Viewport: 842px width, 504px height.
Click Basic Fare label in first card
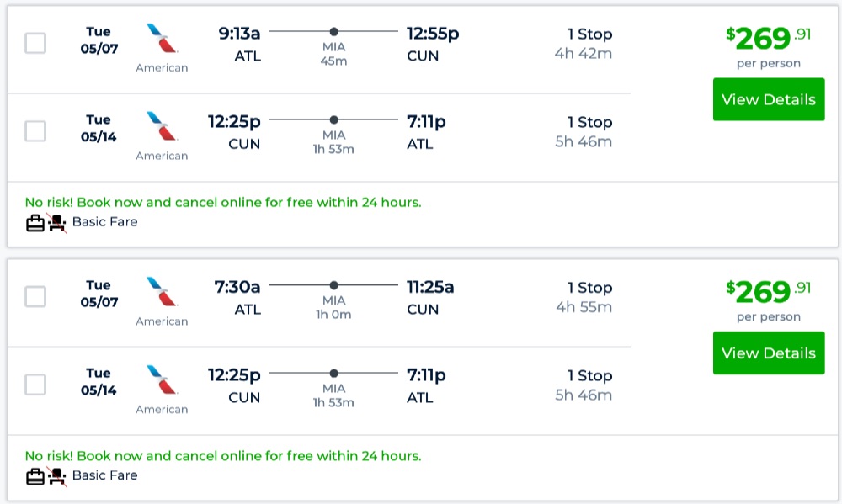point(104,222)
